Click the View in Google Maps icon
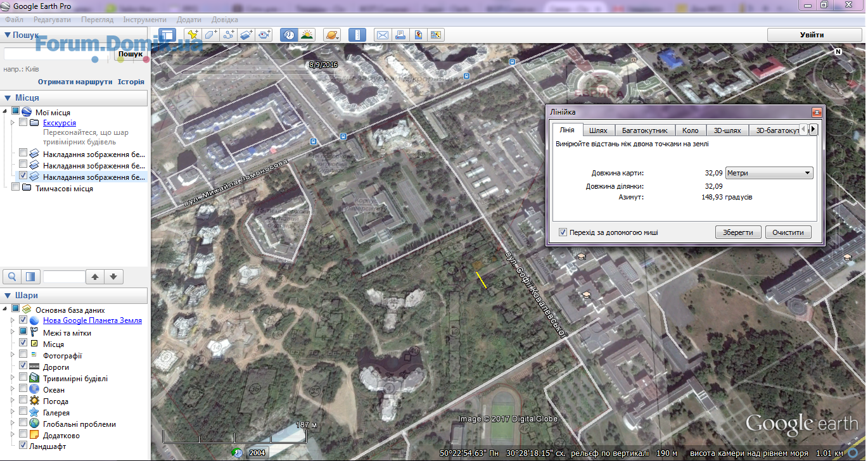Viewport: 868px width, 461px height. click(436, 35)
